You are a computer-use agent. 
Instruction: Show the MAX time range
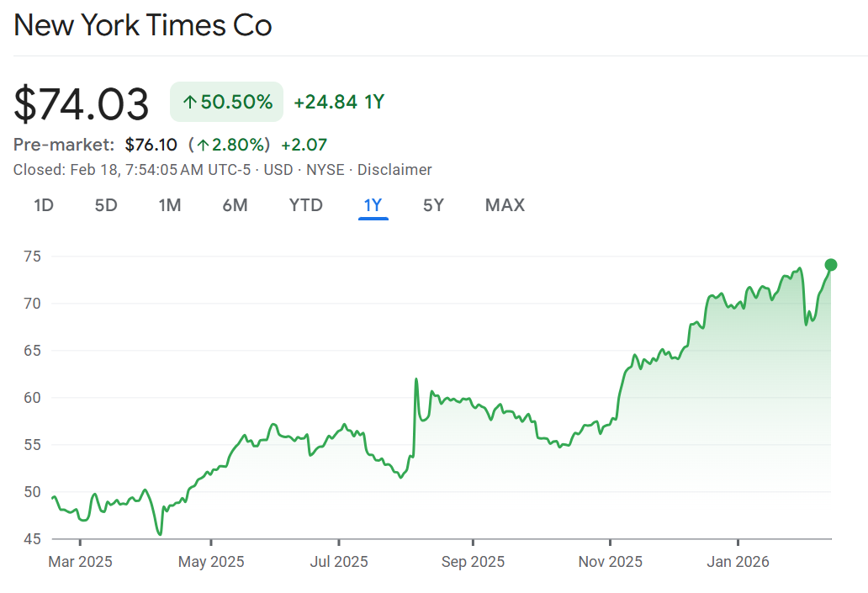pos(505,205)
